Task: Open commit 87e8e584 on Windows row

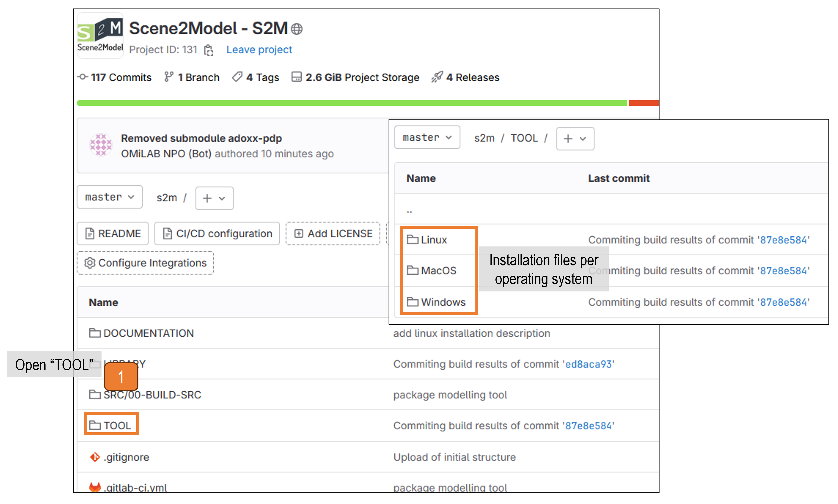Action: click(783, 302)
